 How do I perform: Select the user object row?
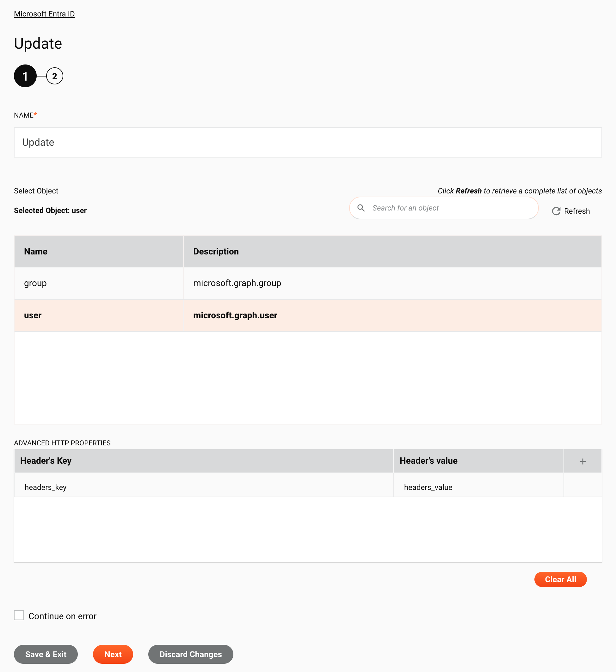(x=307, y=315)
